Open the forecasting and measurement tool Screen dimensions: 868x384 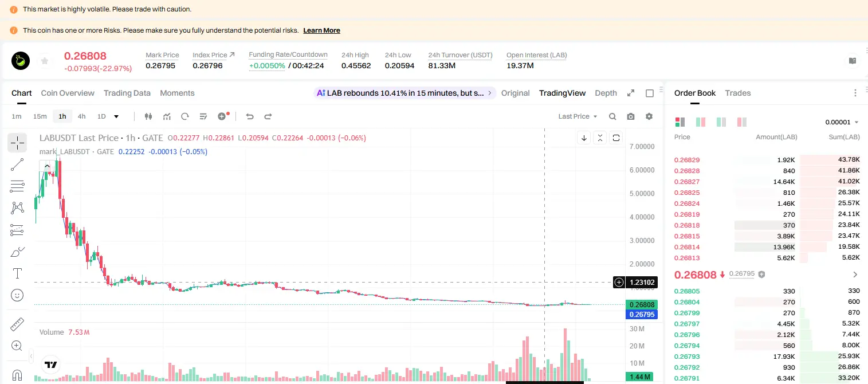[17, 230]
